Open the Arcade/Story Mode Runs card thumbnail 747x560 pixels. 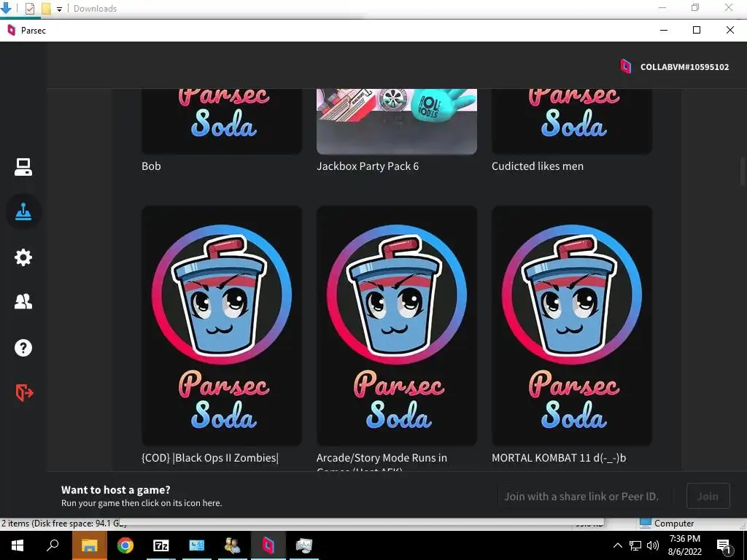pyautogui.click(x=397, y=326)
